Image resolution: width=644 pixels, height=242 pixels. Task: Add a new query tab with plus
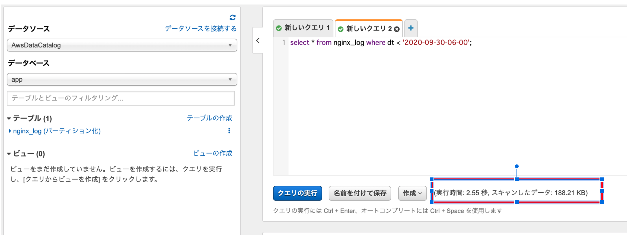tap(411, 28)
